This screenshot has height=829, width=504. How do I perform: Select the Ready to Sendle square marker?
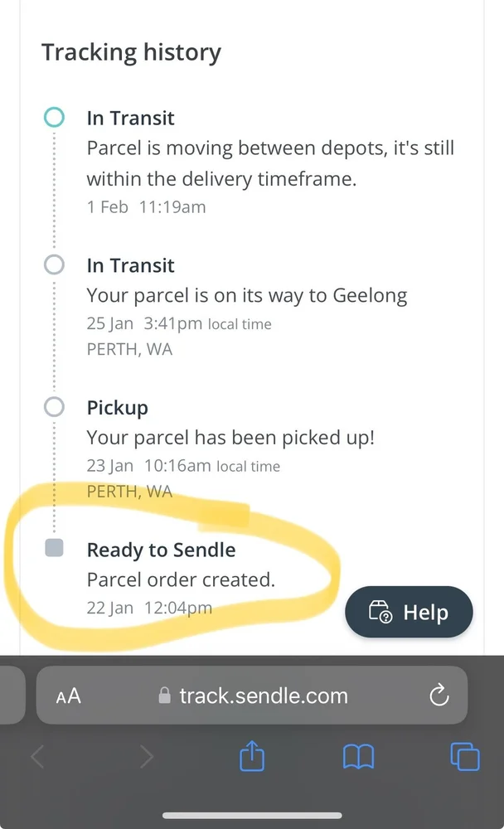point(54,548)
